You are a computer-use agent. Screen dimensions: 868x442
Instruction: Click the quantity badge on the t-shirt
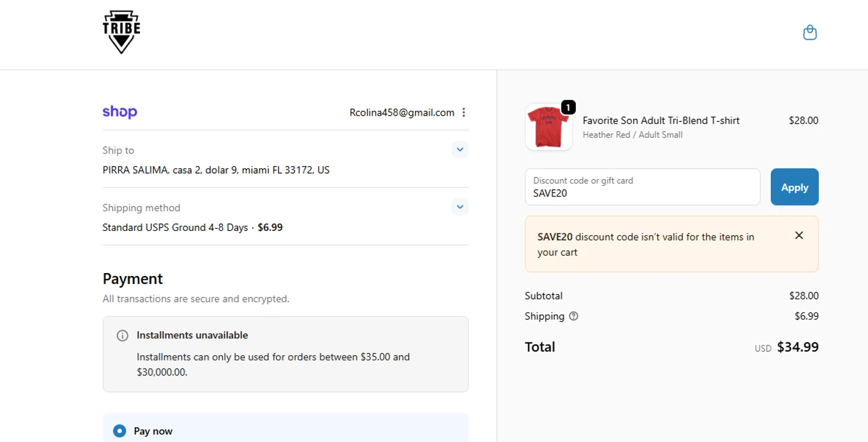[x=568, y=107]
